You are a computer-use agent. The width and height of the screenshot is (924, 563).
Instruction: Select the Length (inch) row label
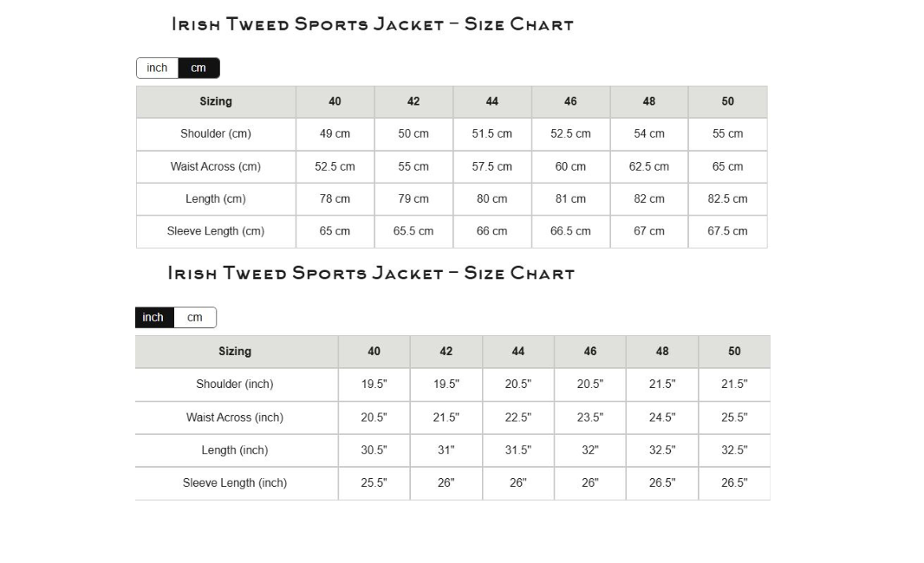coord(235,450)
